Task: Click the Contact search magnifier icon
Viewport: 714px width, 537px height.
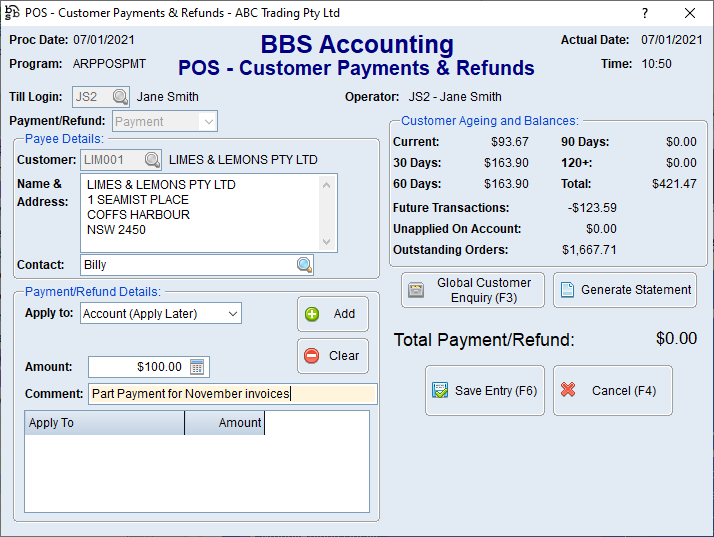Action: pos(304,265)
